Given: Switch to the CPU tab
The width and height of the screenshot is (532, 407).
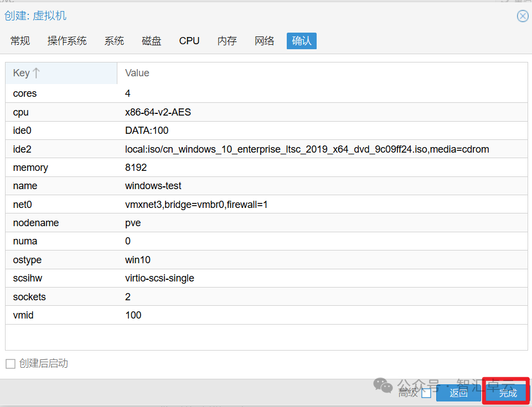Looking at the screenshot, I should [189, 41].
